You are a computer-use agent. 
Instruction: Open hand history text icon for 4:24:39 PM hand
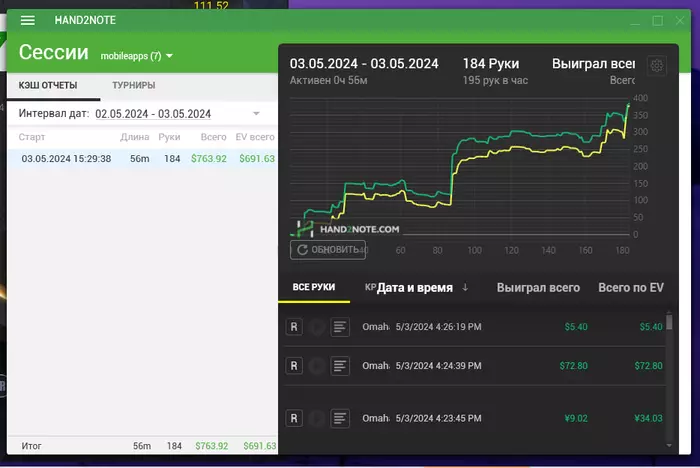pyautogui.click(x=340, y=366)
